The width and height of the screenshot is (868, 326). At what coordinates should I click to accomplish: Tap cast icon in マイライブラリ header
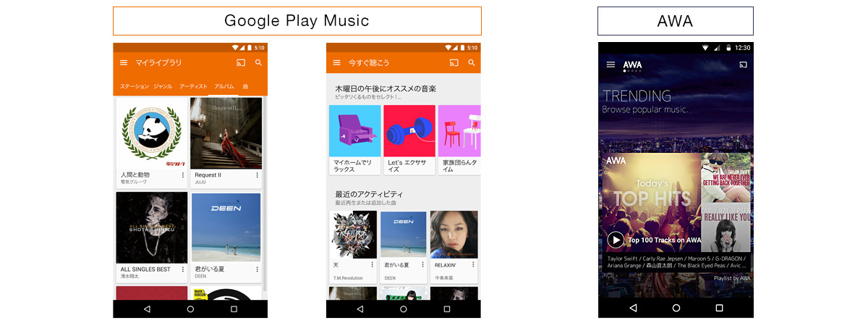point(241,63)
